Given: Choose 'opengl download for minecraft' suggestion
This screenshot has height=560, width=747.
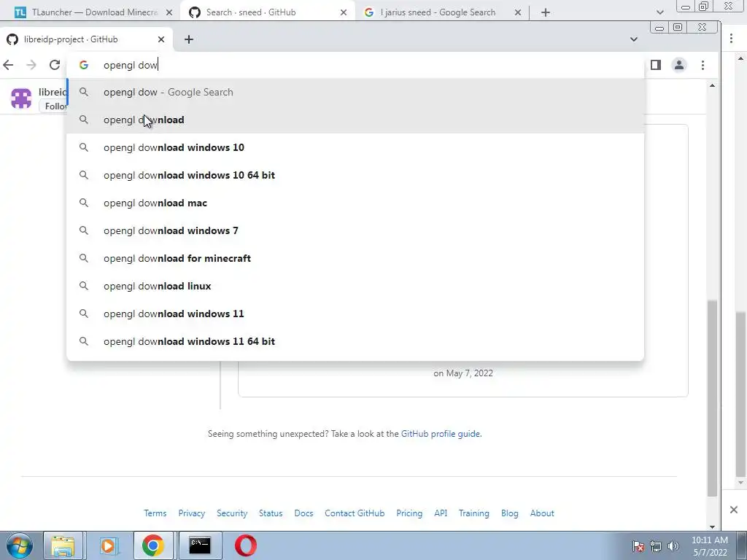Looking at the screenshot, I should coord(355,258).
